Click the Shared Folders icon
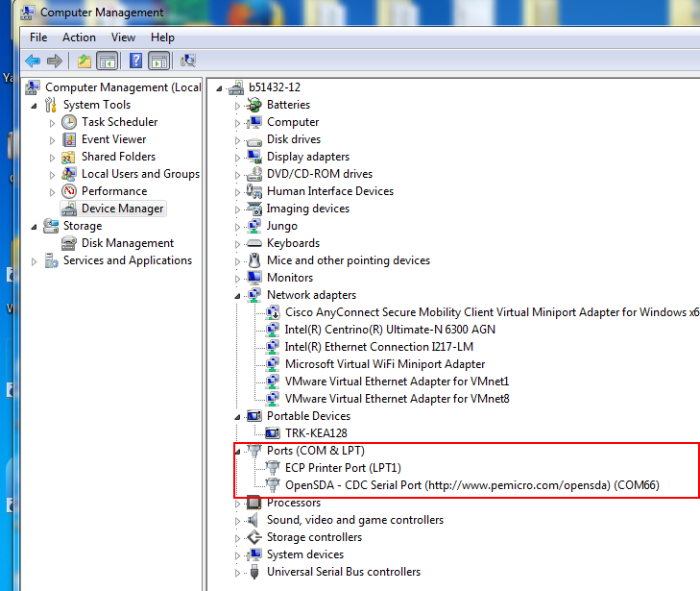This screenshot has width=700, height=591. pyautogui.click(x=69, y=157)
